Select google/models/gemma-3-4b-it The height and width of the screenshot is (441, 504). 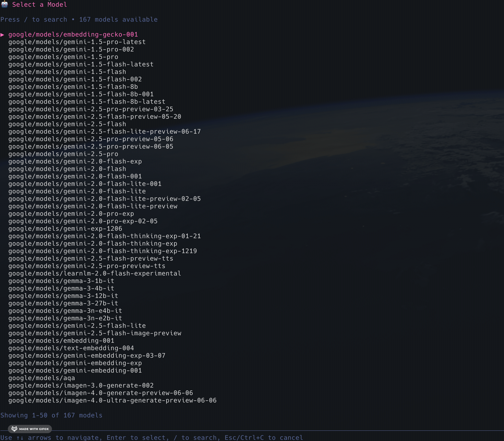61,288
